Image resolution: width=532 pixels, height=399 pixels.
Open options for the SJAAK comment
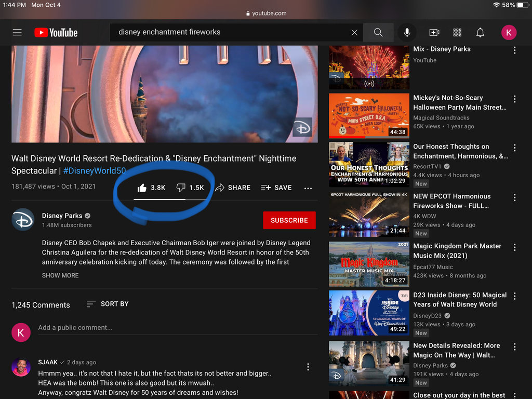pyautogui.click(x=308, y=367)
